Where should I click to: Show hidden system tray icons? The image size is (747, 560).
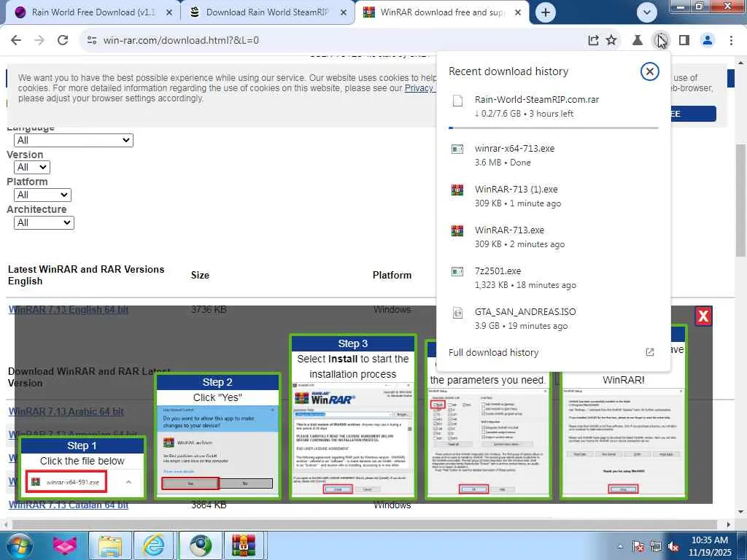click(x=620, y=546)
